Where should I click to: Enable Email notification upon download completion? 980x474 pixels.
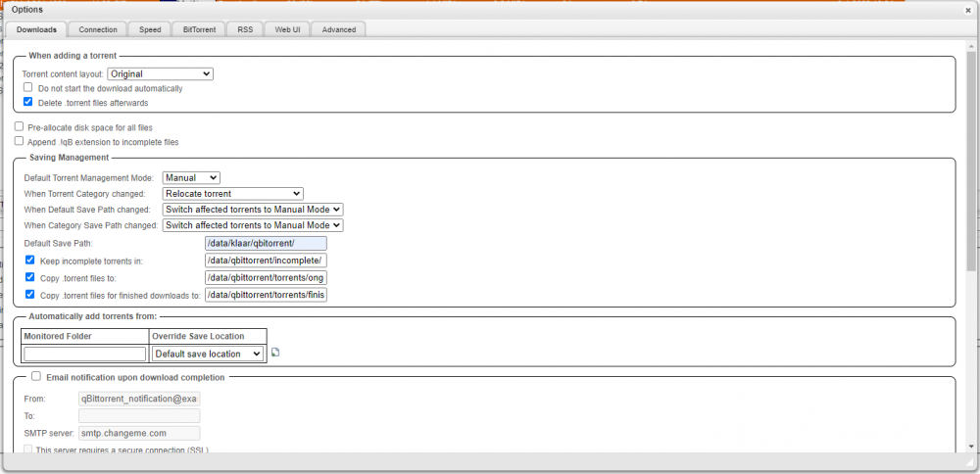[36, 376]
